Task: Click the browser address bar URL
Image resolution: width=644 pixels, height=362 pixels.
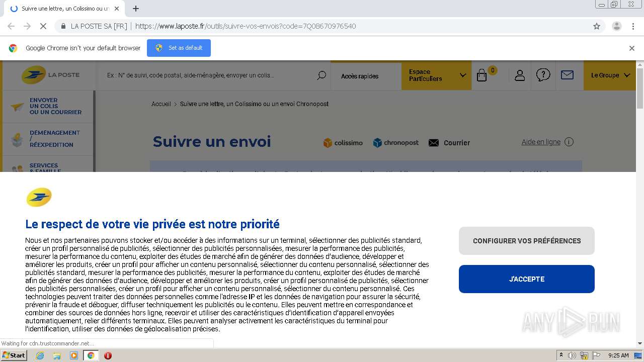Action: (x=246, y=26)
